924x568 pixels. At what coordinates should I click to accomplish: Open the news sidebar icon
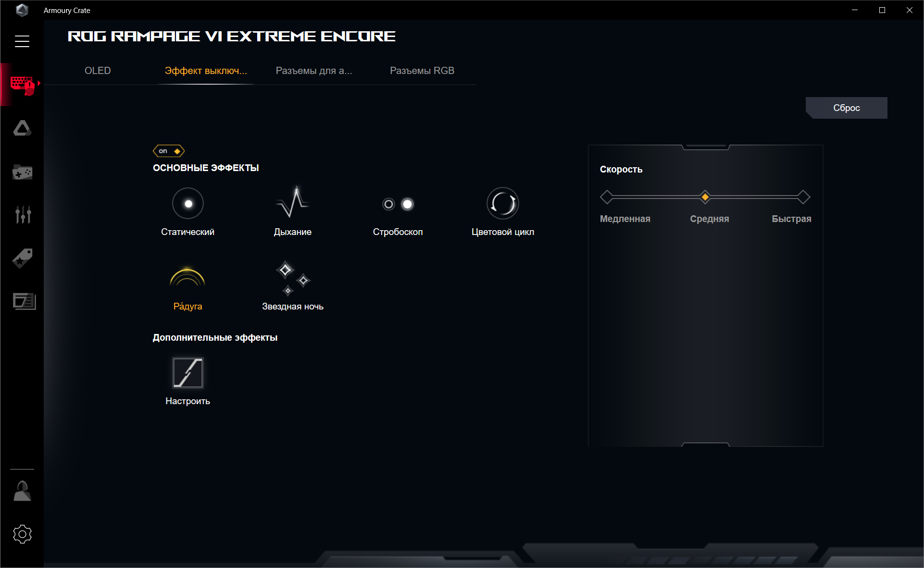pos(24,301)
